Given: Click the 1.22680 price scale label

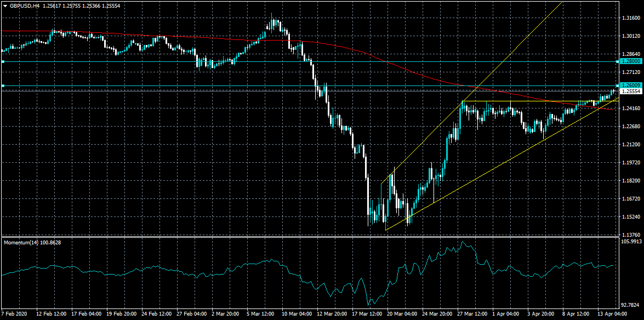Looking at the screenshot, I should coord(632,127).
